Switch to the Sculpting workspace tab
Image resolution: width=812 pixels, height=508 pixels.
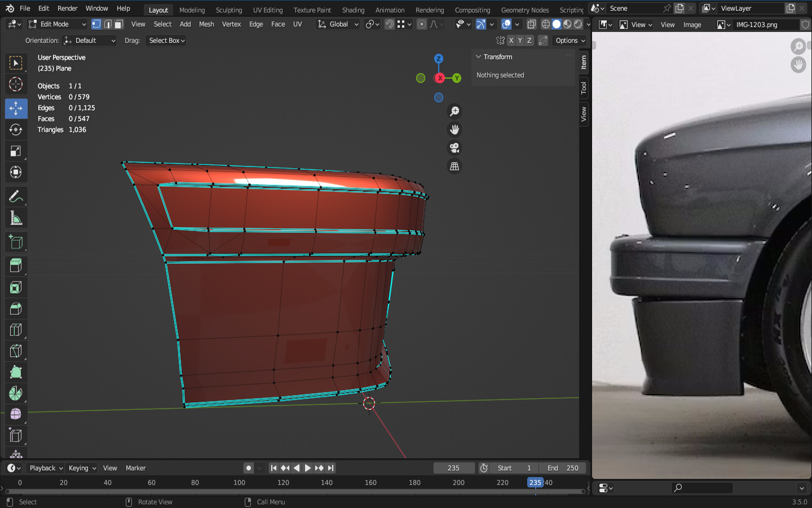[x=228, y=10]
